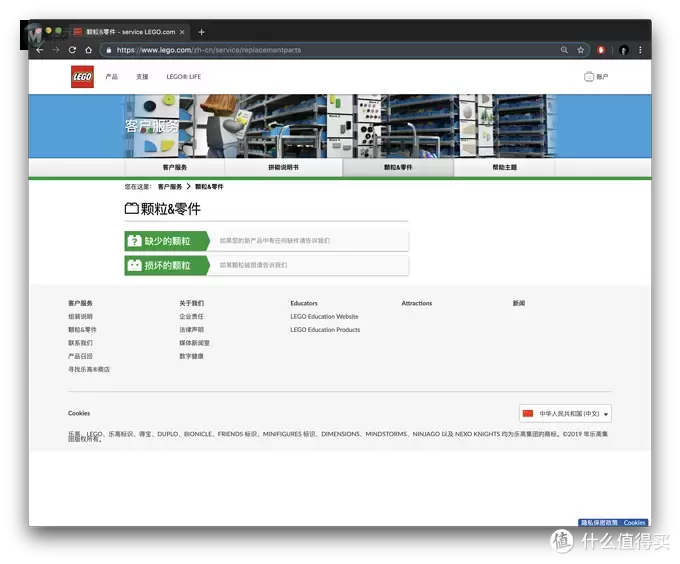Image resolution: width=680 pixels, height=564 pixels.
Task: Switch to the 帮助主题 tab
Action: 504,167
